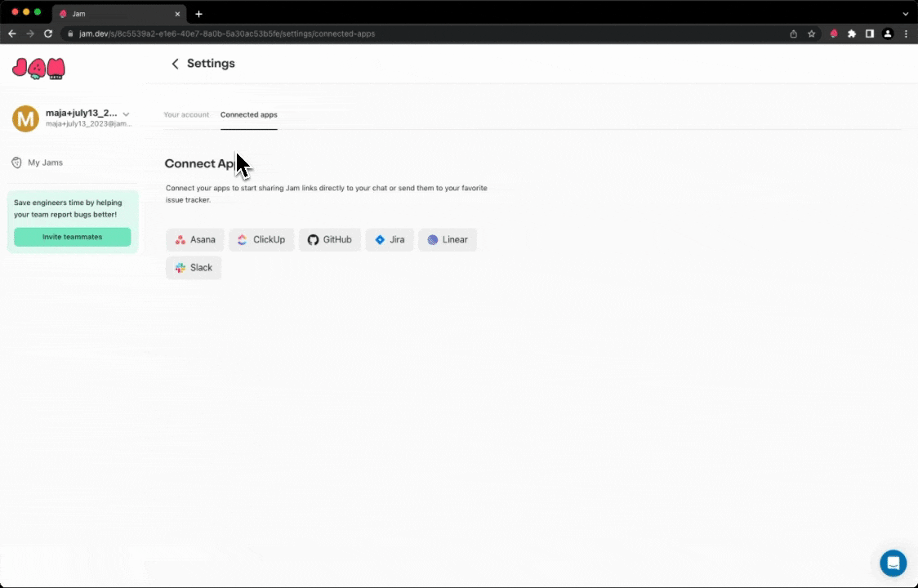918x588 pixels.
Task: Click the Jam strawberry logo
Action: pos(38,69)
